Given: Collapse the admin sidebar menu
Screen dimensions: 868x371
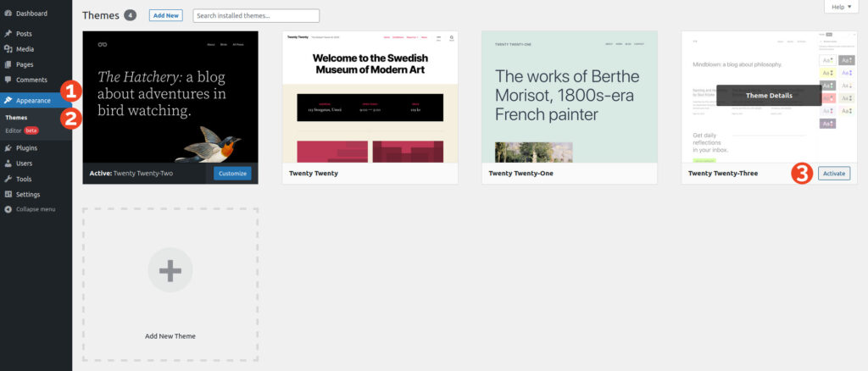Looking at the screenshot, I should point(36,209).
